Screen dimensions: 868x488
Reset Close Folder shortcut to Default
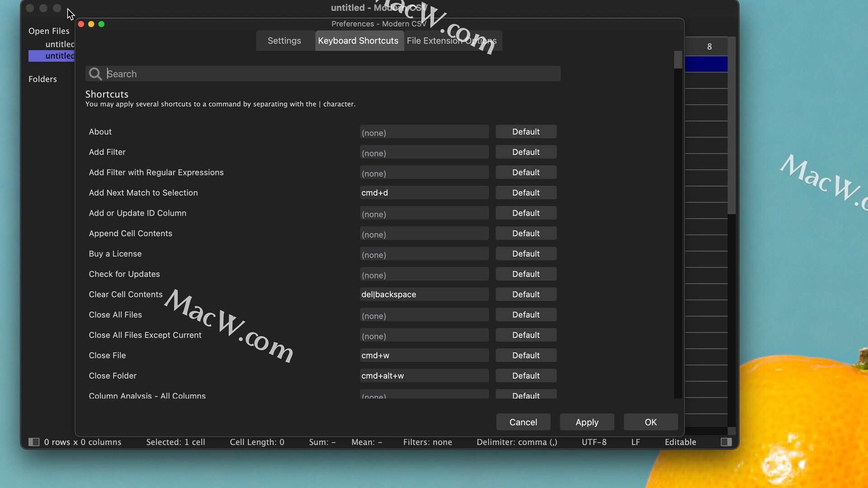click(526, 376)
